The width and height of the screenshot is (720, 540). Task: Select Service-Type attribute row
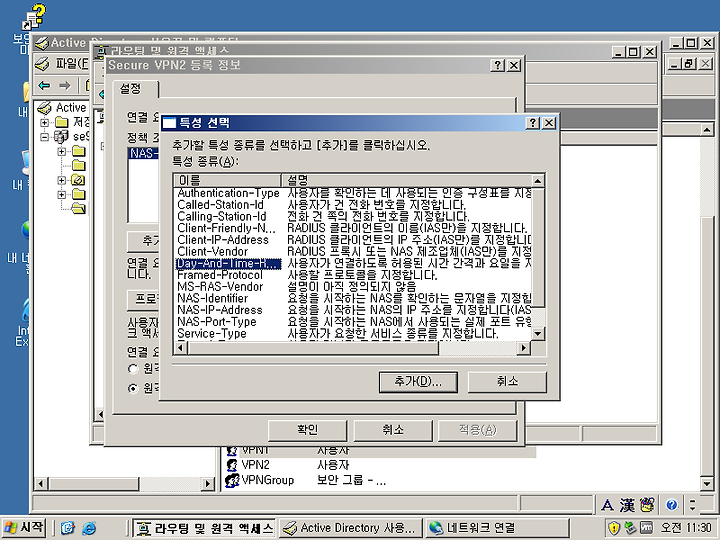click(x=354, y=334)
